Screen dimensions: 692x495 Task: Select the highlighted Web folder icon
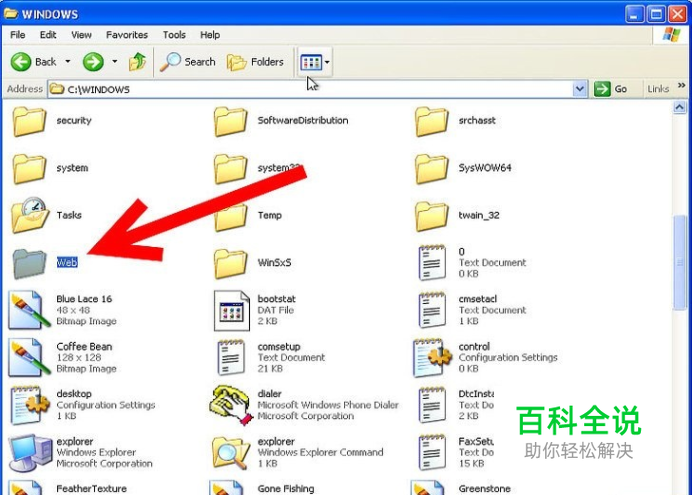pos(29,263)
